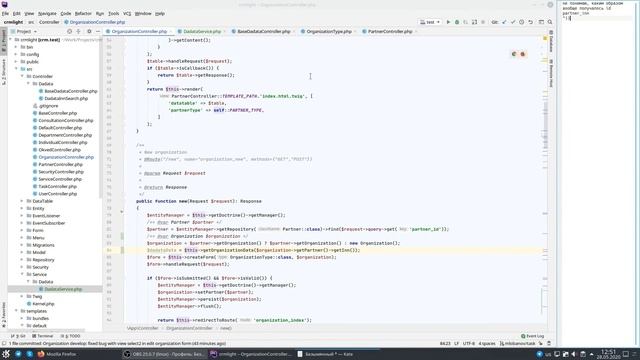Image resolution: width=640 pixels, height=360 pixels.
Task: Click the profiler icon next to the coverage icon
Action: 474,22
